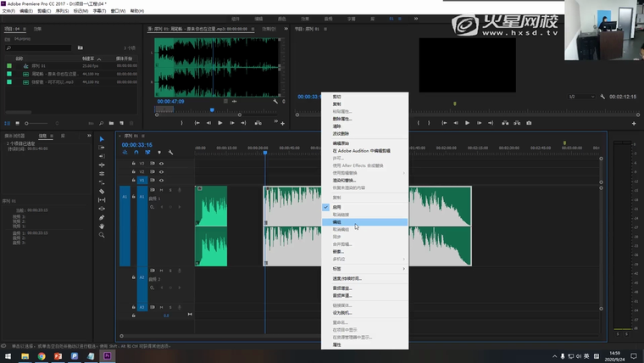The height and width of the screenshot is (363, 644).
Task: Toggle lock on track V2
Action: 134,172
